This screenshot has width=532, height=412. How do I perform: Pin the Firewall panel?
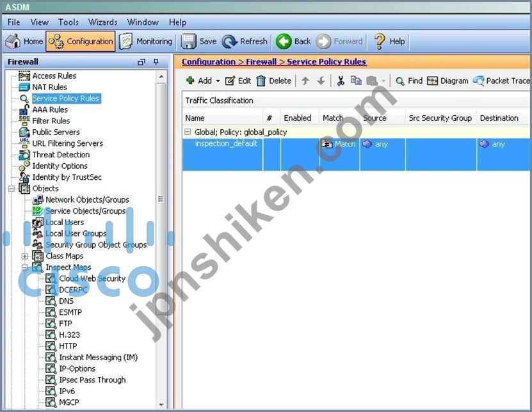(156, 61)
